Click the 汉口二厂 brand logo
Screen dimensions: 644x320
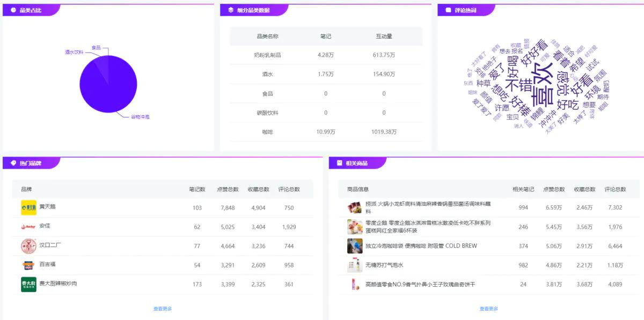click(x=28, y=246)
